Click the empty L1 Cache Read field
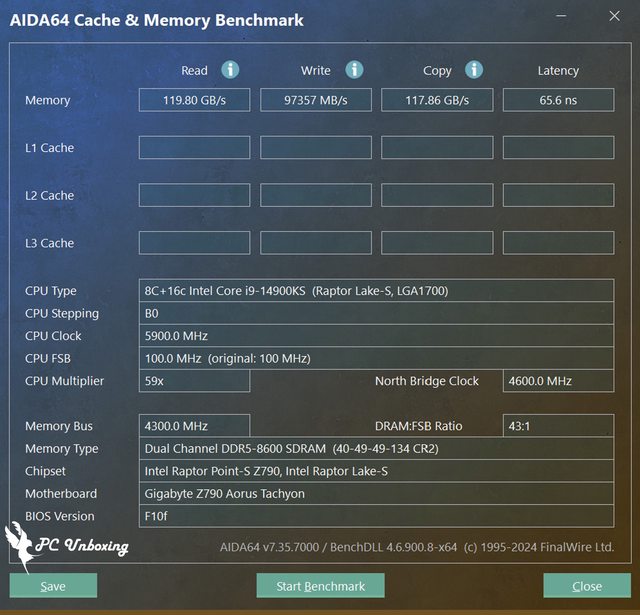The image size is (640, 615). coord(194,148)
